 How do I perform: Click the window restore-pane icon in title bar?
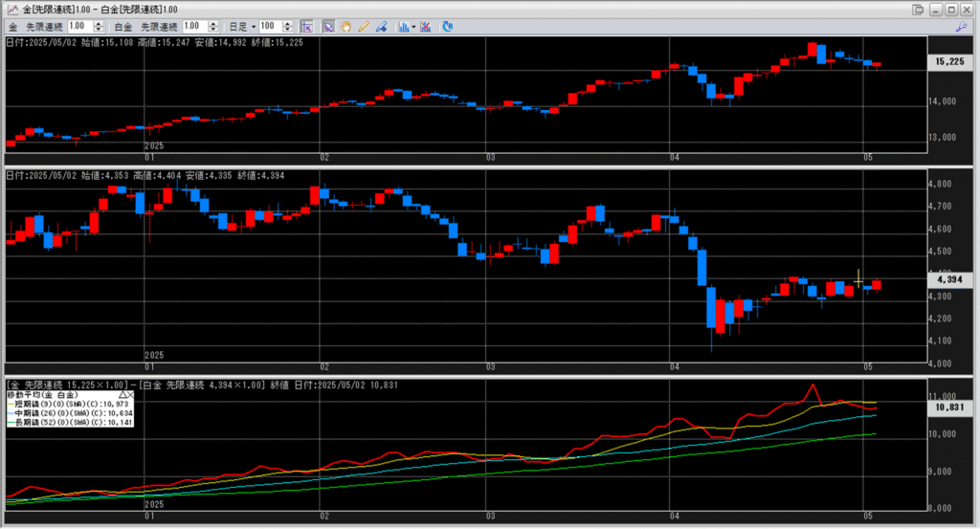point(919,9)
